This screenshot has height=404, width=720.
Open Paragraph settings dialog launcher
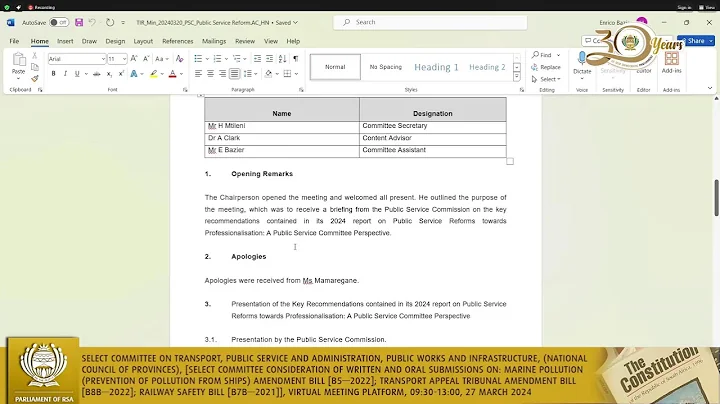point(301,90)
